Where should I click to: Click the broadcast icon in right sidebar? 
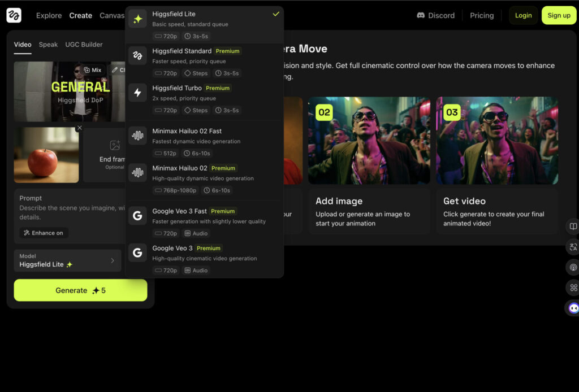pyautogui.click(x=573, y=267)
